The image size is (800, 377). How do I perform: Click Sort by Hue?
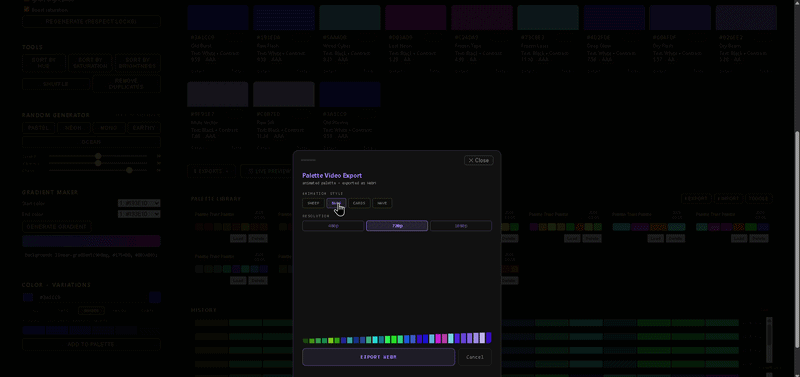point(44,63)
